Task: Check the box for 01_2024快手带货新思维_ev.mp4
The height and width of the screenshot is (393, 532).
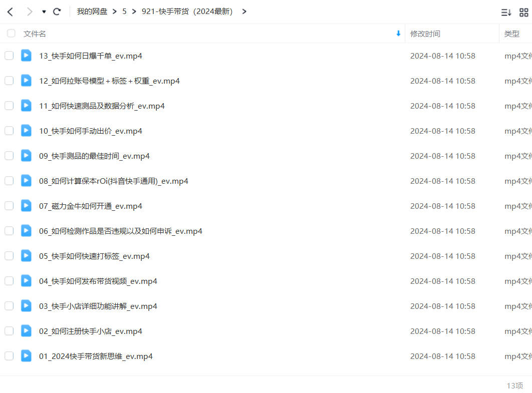Action: (9, 356)
